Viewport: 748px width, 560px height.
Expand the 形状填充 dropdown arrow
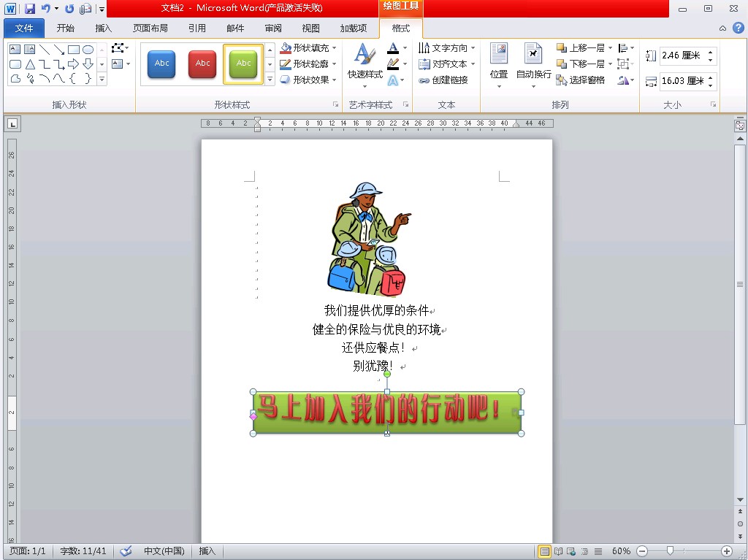coord(335,48)
